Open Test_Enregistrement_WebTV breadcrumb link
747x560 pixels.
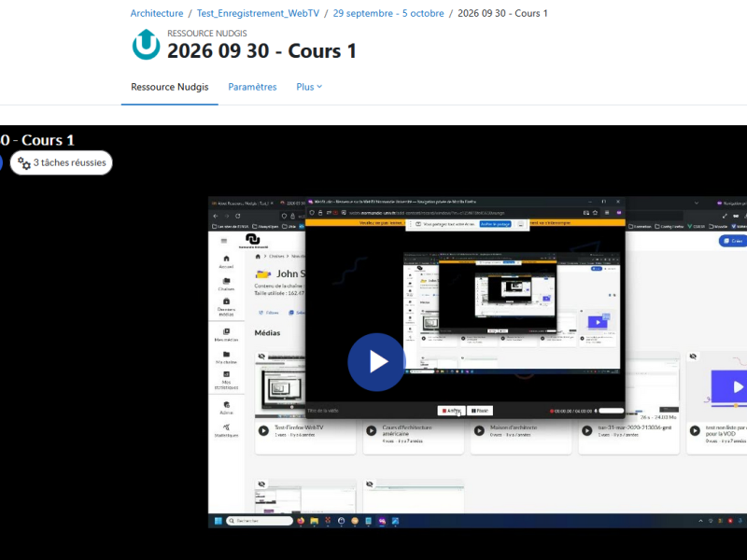(259, 13)
